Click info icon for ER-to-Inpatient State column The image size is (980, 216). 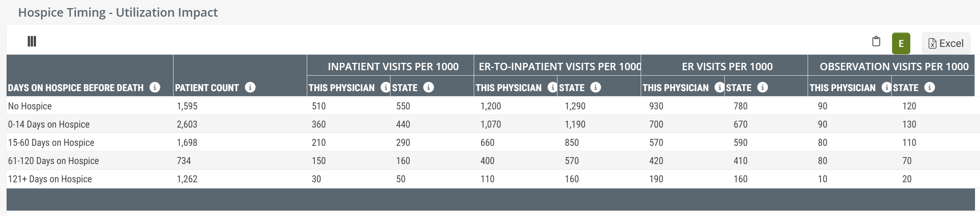tap(595, 87)
